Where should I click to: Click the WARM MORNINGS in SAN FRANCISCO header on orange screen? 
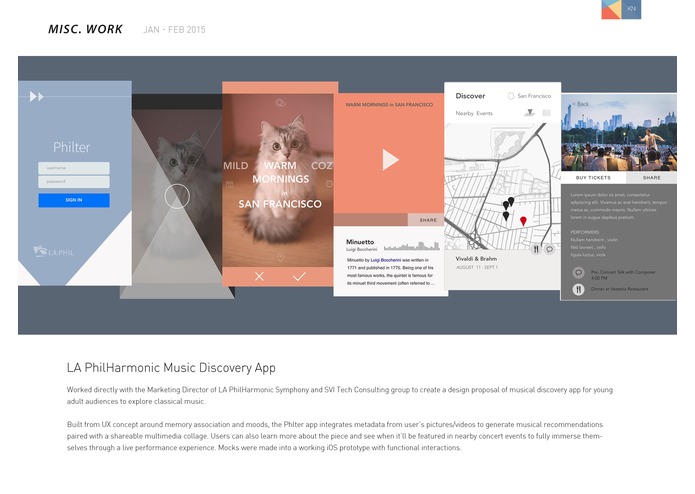tap(389, 105)
